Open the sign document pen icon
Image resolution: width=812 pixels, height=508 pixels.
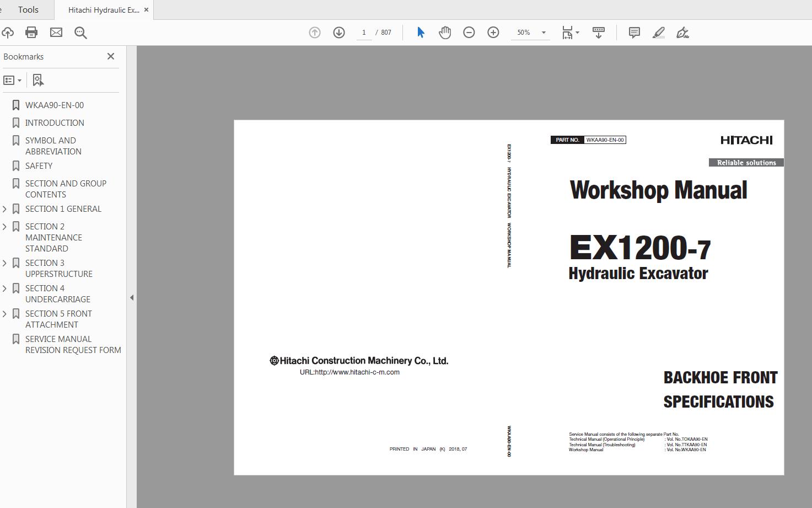point(682,33)
